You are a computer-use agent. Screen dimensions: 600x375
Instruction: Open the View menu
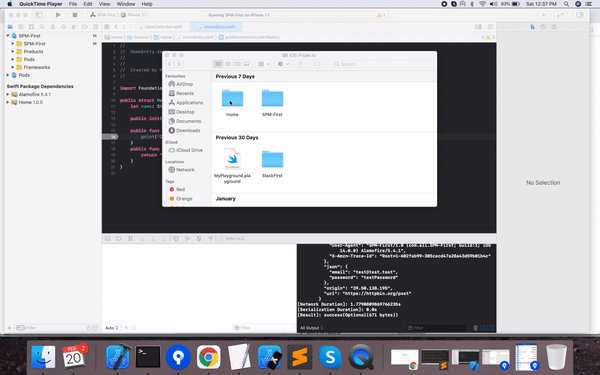pyautogui.click(x=104, y=4)
